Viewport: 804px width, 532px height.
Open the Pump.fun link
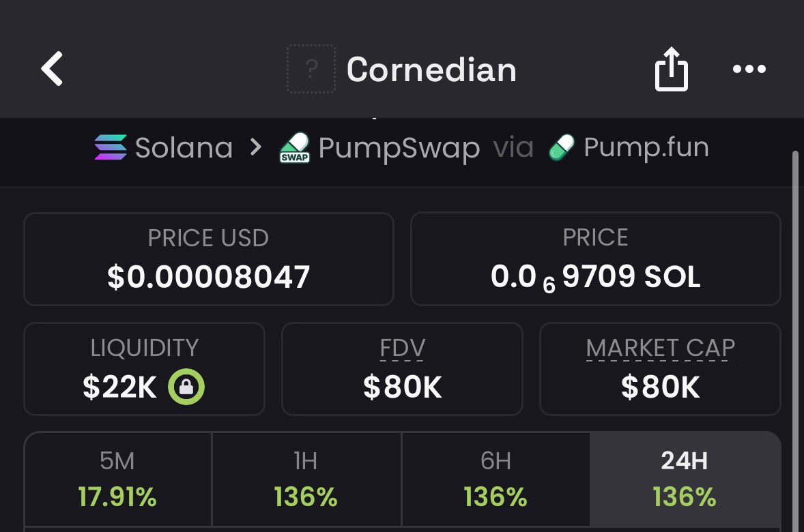tap(646, 148)
